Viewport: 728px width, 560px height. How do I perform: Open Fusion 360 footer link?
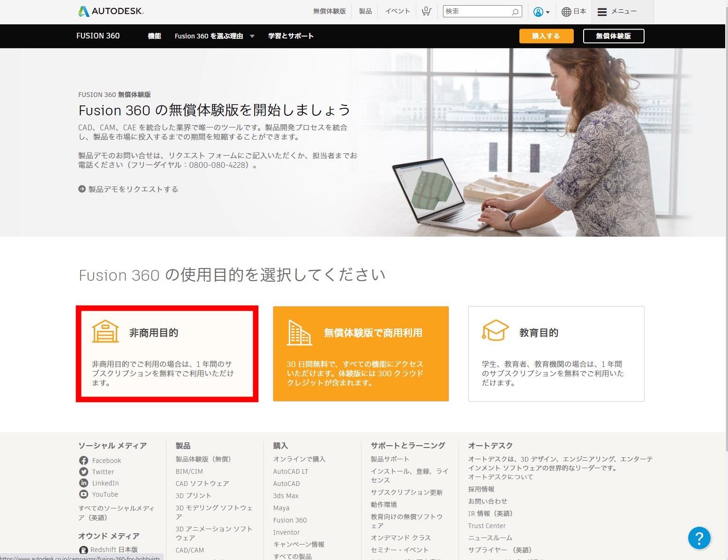pyautogui.click(x=290, y=520)
